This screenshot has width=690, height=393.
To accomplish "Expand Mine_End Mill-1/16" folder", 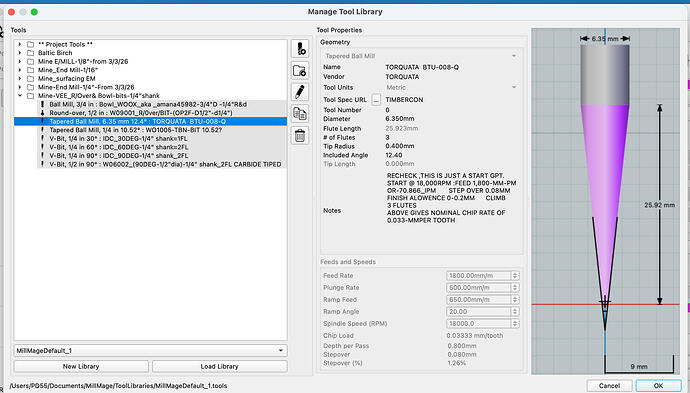I will pos(19,70).
